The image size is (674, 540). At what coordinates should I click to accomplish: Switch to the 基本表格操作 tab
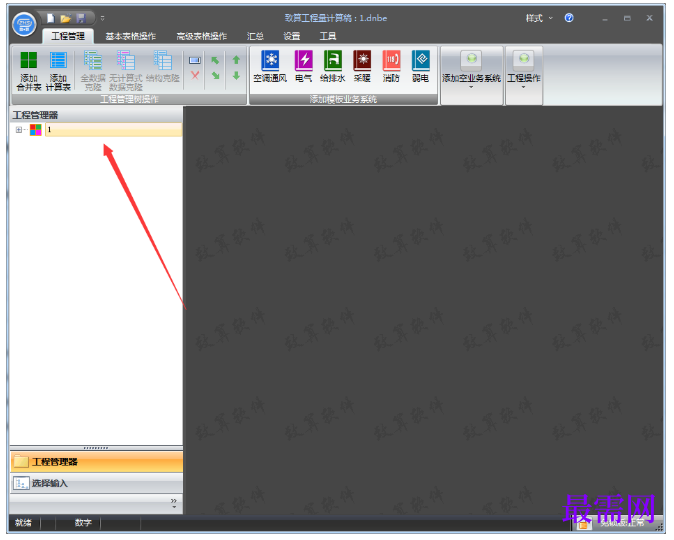[x=131, y=36]
